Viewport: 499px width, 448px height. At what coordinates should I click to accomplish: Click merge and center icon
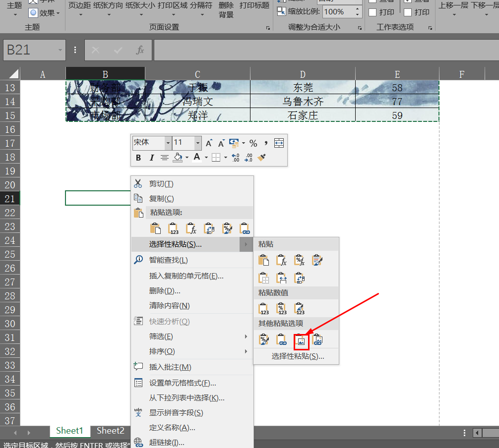tap(279, 143)
